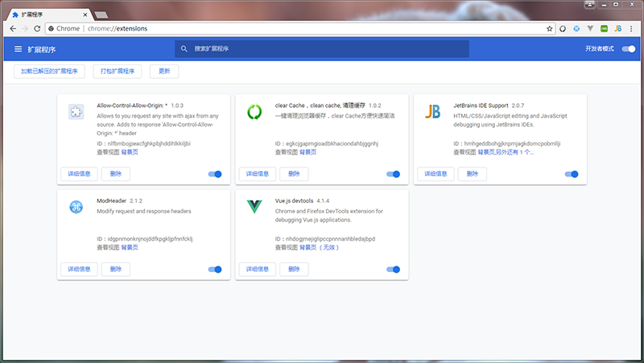Disable the clear Cache extension
The image size is (644, 363).
pos(393,174)
